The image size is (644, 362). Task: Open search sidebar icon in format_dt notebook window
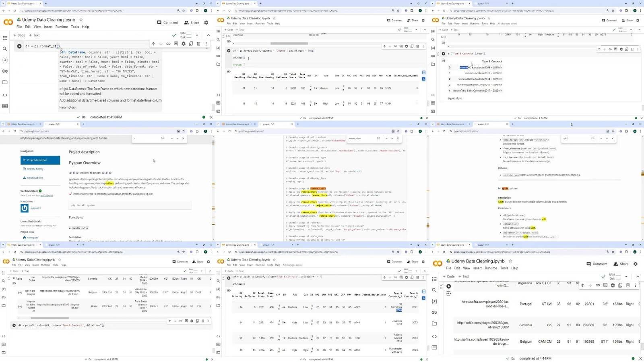pos(5,49)
